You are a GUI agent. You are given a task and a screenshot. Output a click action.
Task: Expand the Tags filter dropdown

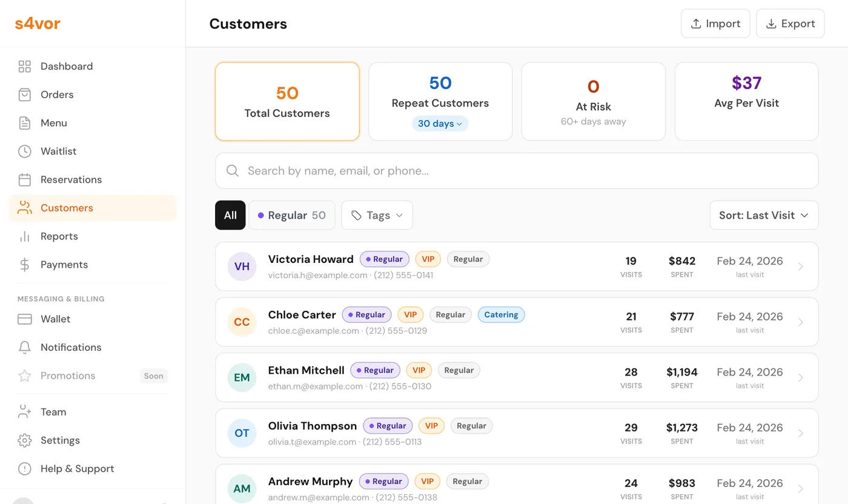(x=377, y=215)
